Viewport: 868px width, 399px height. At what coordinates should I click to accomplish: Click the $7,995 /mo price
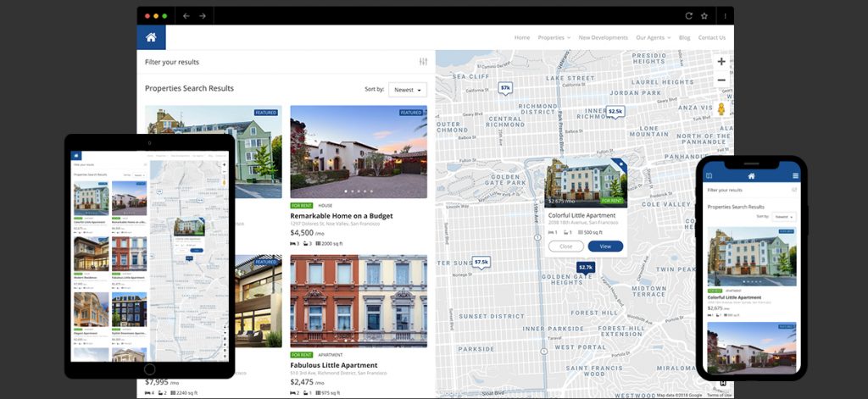(x=162, y=382)
